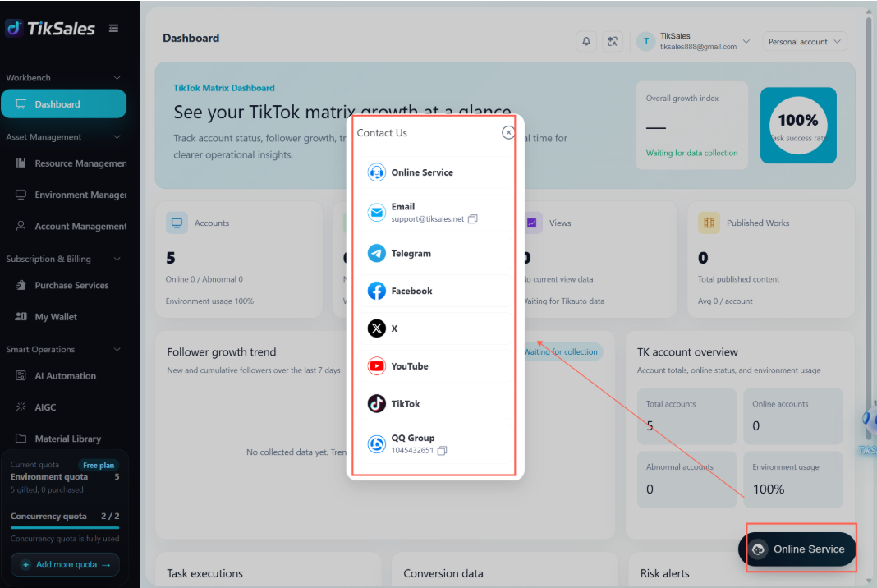Open the Telegram contact option

click(x=434, y=254)
